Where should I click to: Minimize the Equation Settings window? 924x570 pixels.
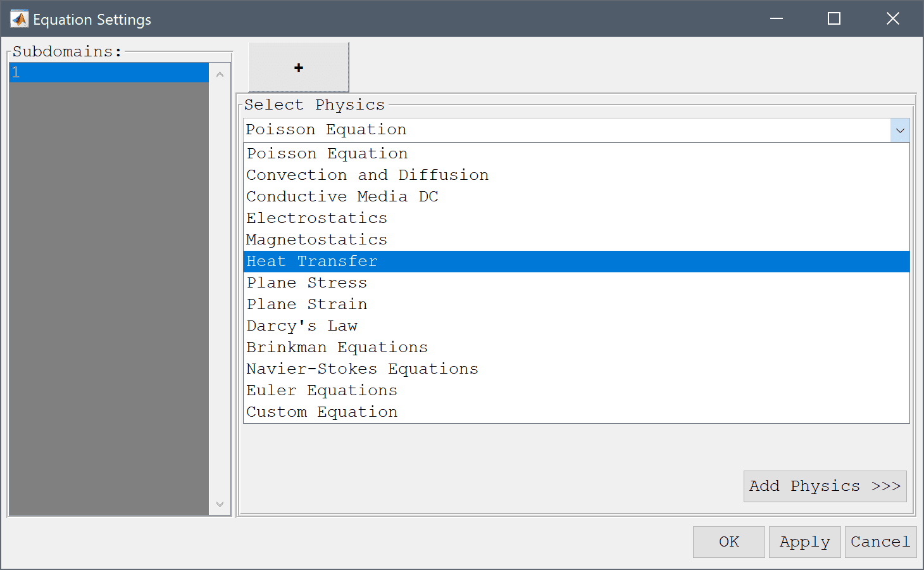[x=777, y=19]
